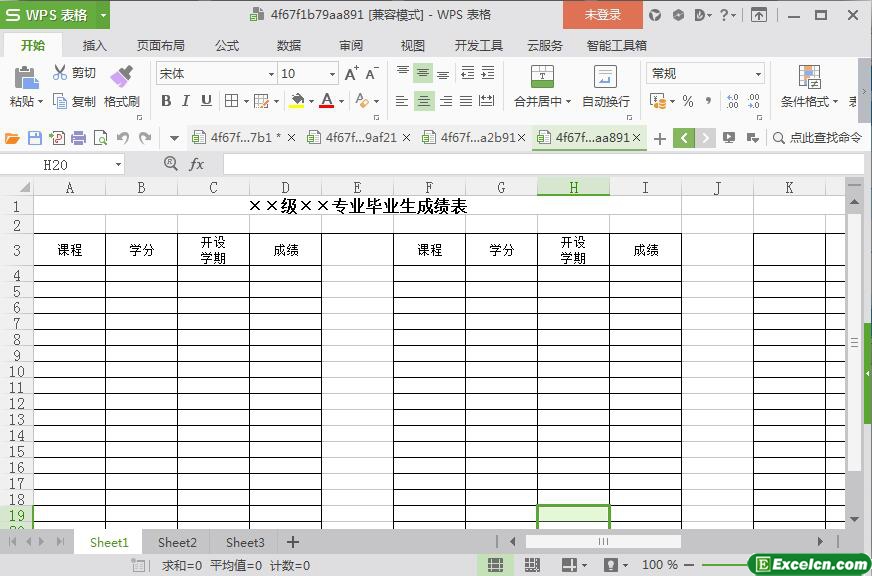Switch to page break preview view
The width and height of the screenshot is (872, 576).
[532, 565]
